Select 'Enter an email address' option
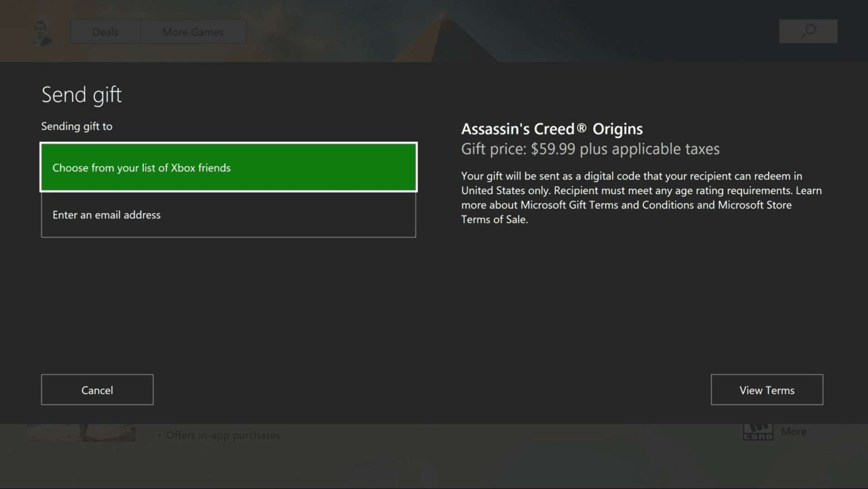Viewport: 868px width, 489px height. 229,215
